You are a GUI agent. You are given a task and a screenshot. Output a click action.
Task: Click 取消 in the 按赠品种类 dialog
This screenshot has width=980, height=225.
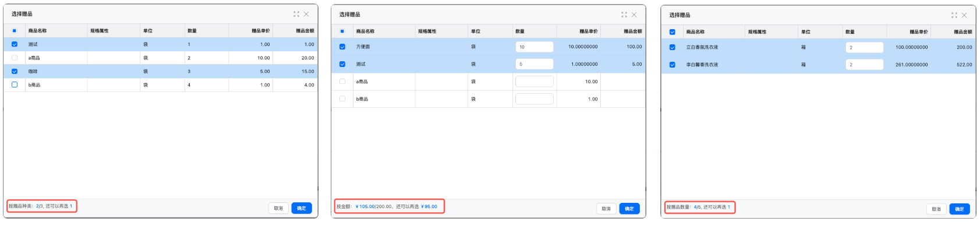click(278, 208)
